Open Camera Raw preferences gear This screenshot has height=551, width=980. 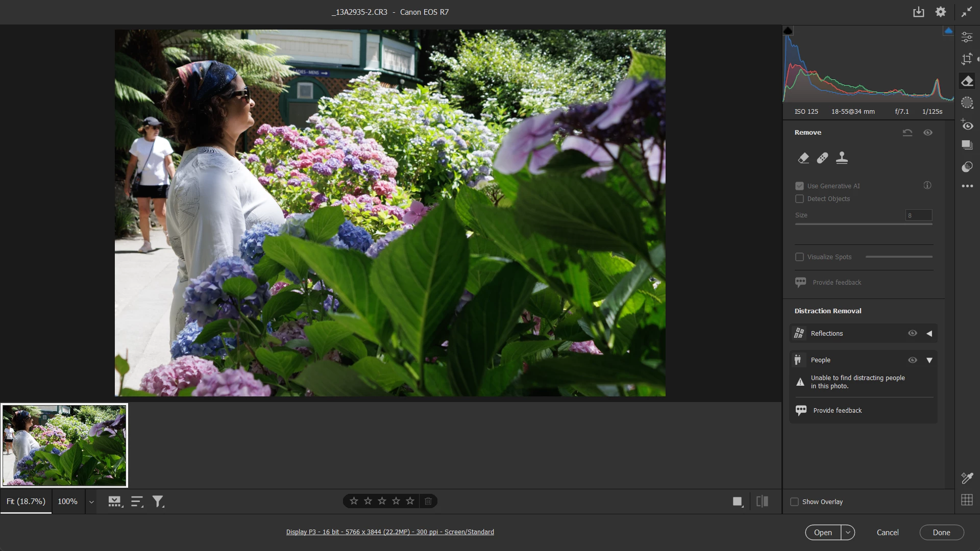[940, 12]
